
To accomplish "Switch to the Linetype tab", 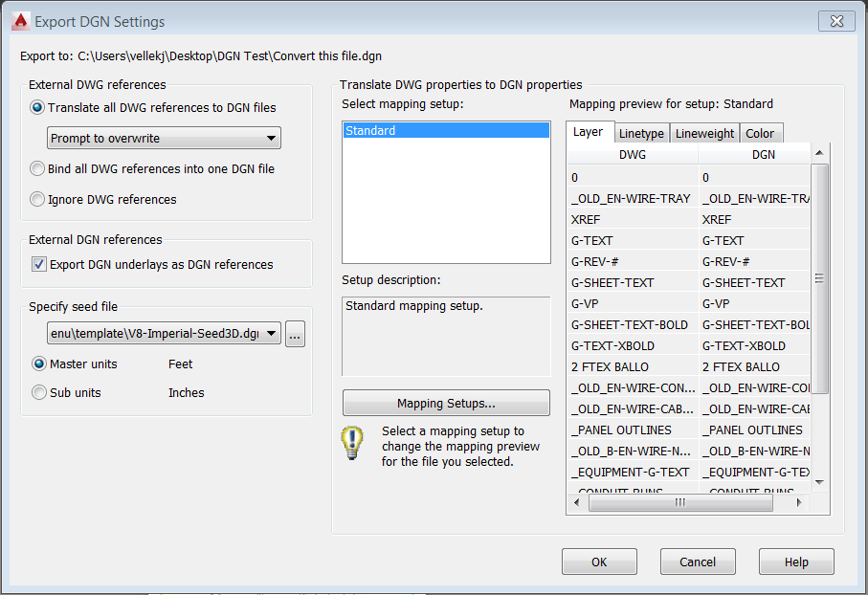I will click(642, 132).
